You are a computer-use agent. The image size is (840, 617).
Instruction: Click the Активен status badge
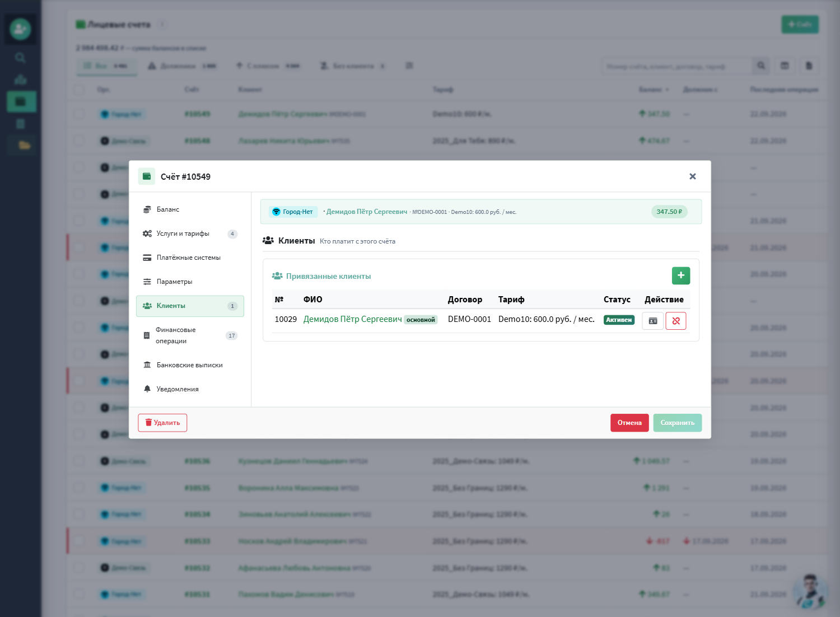(x=619, y=320)
